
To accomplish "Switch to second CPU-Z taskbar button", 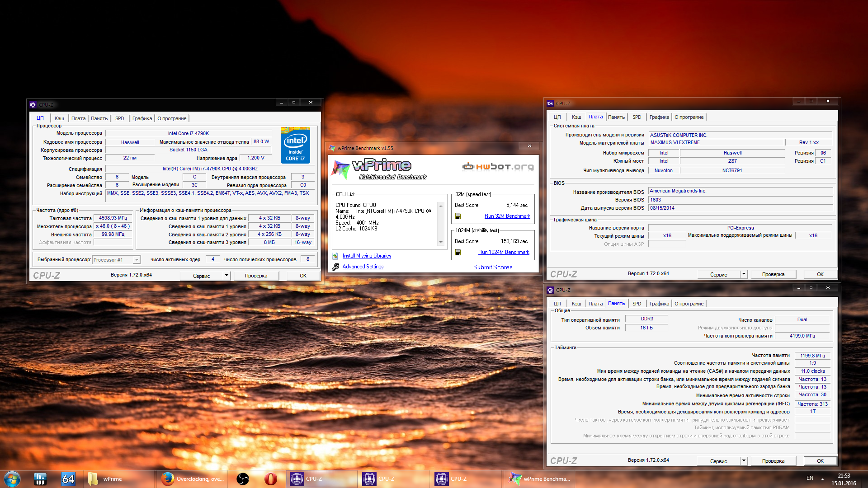I will click(x=394, y=479).
